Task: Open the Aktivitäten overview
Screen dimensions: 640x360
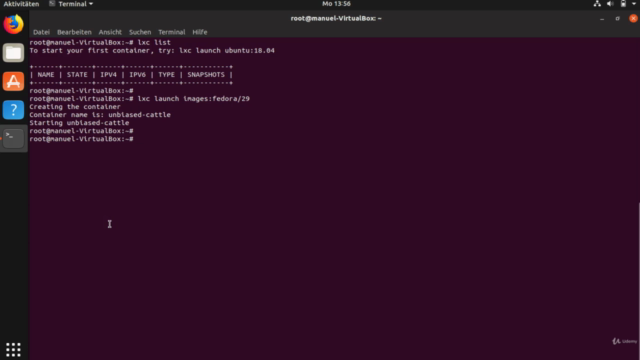Action: [21, 4]
